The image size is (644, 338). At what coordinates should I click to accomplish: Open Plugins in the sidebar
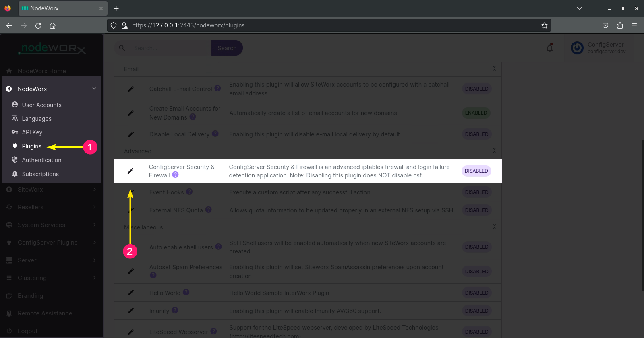[31, 146]
